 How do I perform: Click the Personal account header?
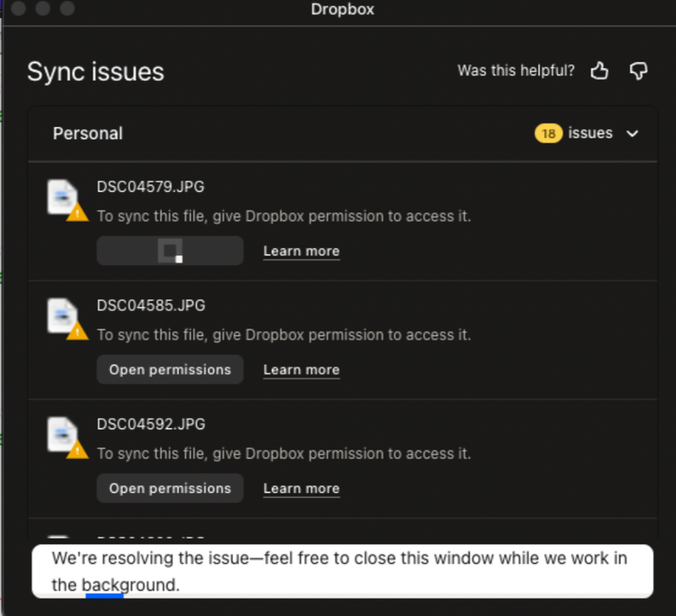88,134
